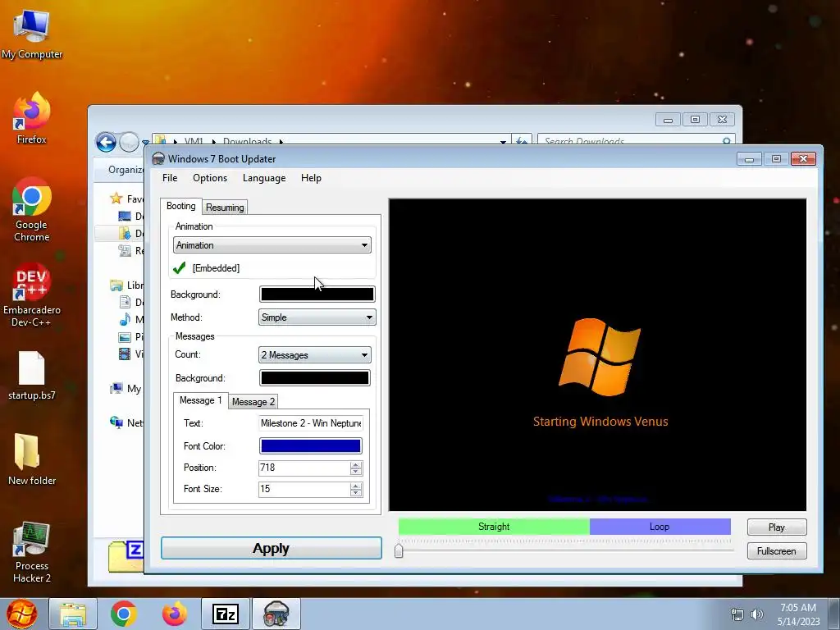Click the blue Font Color swatch
The image size is (840, 630).
310,445
